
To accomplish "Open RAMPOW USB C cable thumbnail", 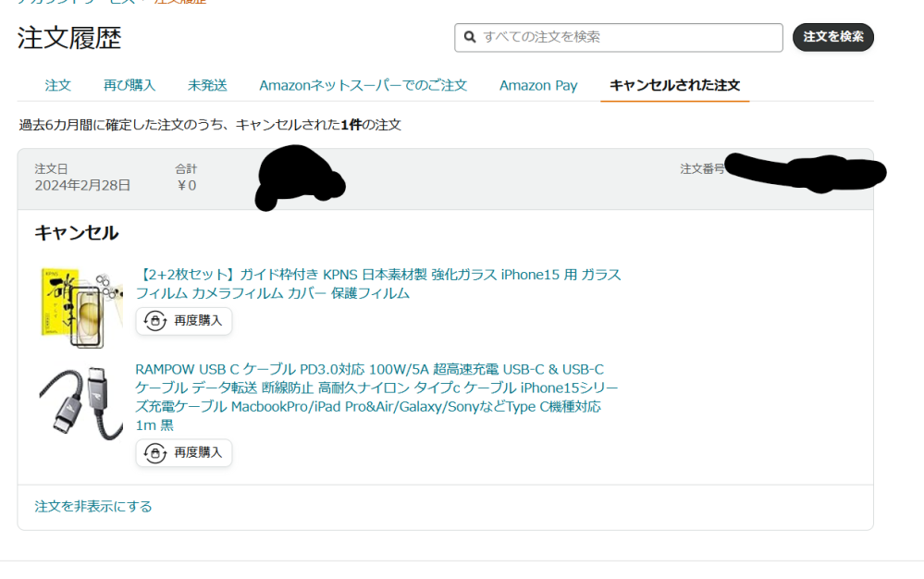I will tap(81, 403).
